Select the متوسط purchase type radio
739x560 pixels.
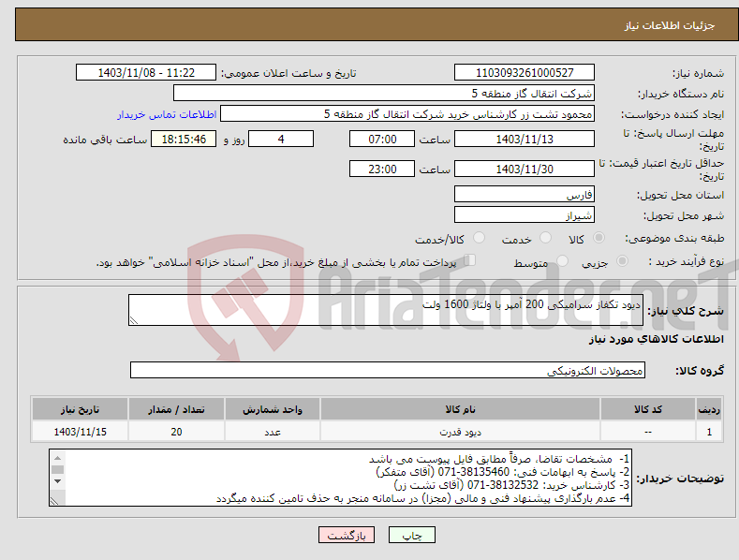pos(562,261)
